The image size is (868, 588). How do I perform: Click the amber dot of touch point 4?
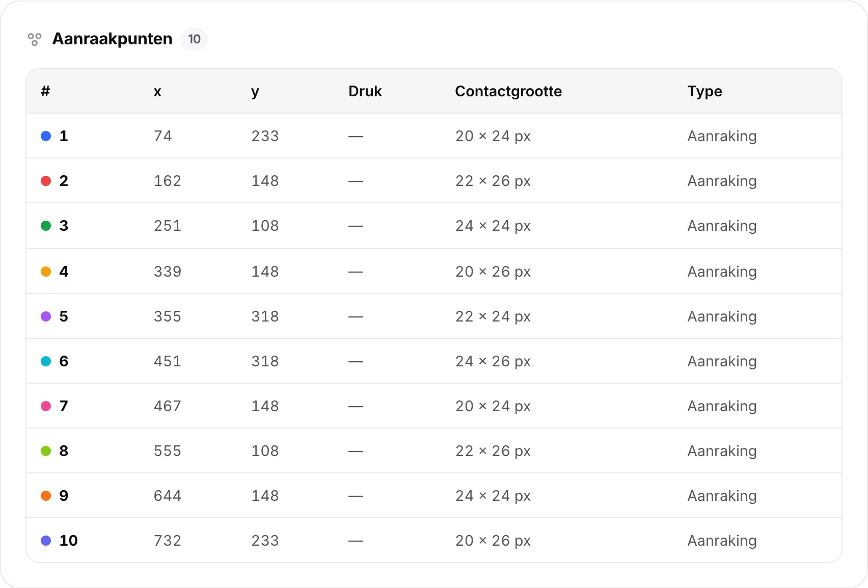(x=46, y=272)
